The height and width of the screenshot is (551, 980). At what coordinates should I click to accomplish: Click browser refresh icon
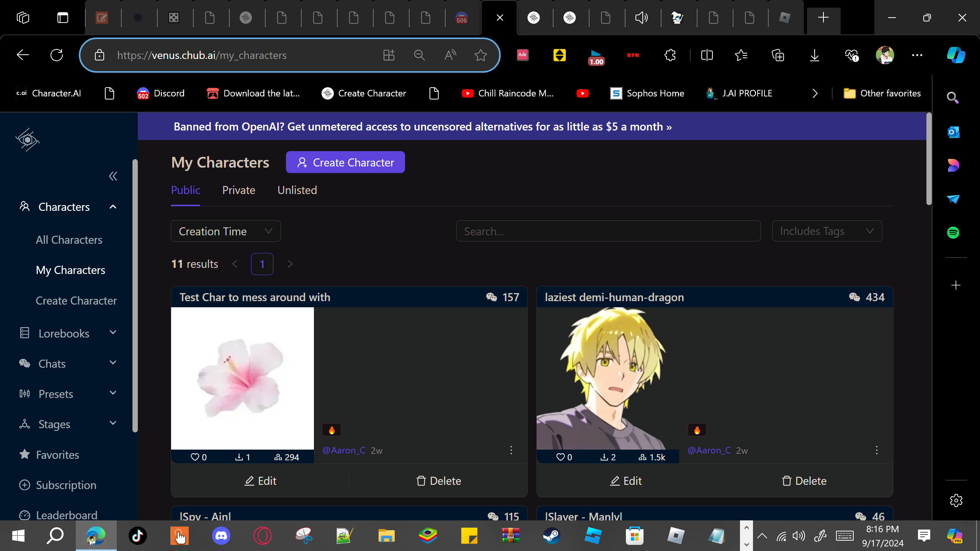click(57, 55)
